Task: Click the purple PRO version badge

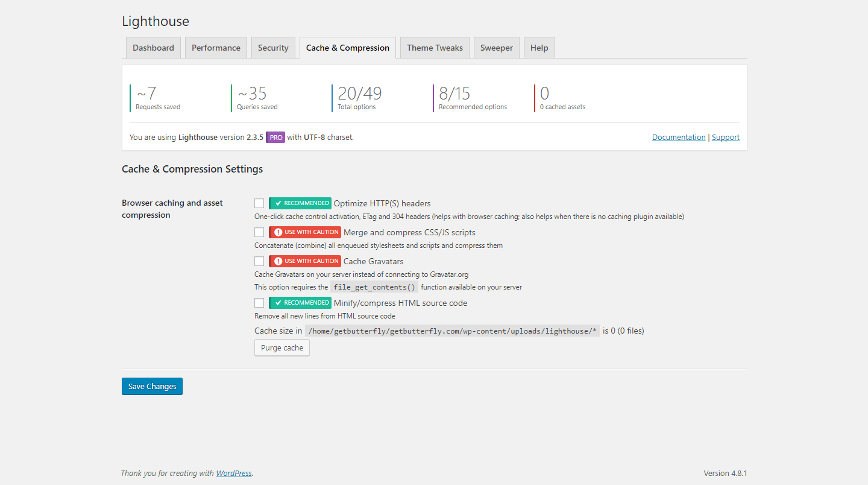Action: click(275, 138)
